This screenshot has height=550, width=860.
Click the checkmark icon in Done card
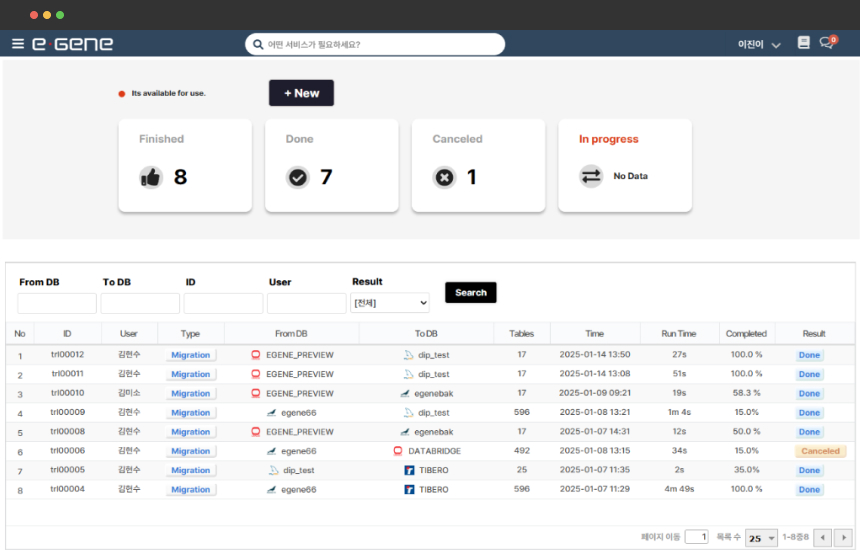pos(297,177)
